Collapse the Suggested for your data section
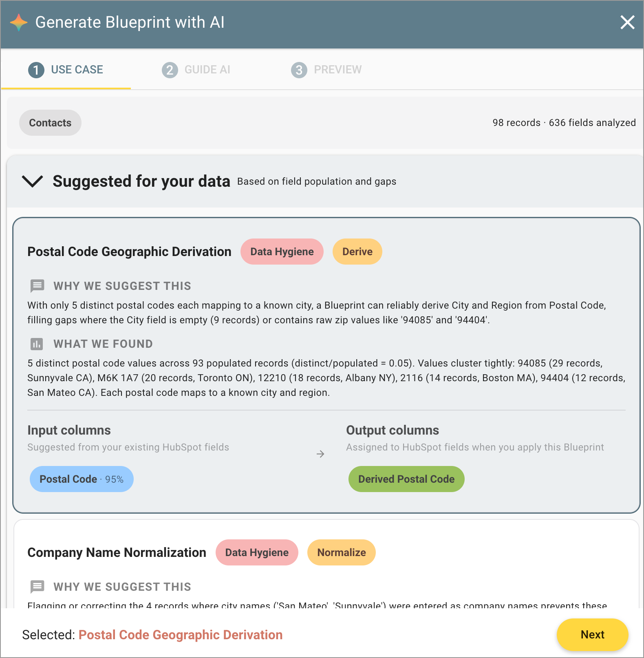The width and height of the screenshot is (644, 658). click(x=32, y=181)
